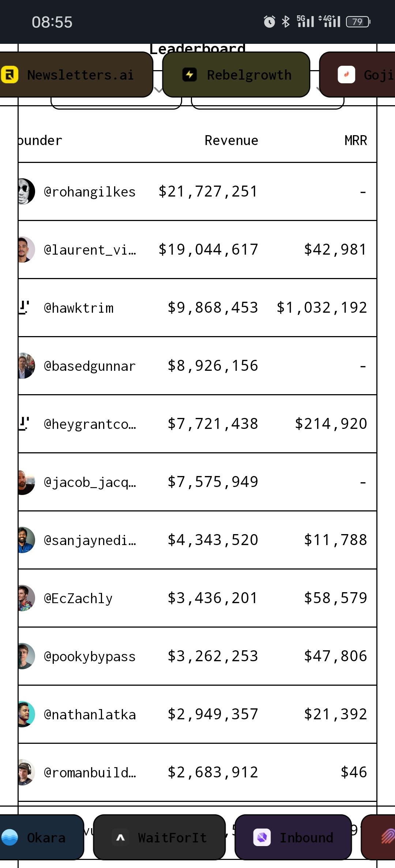Tap the striped fingerprint-style logo icon

[388, 837]
